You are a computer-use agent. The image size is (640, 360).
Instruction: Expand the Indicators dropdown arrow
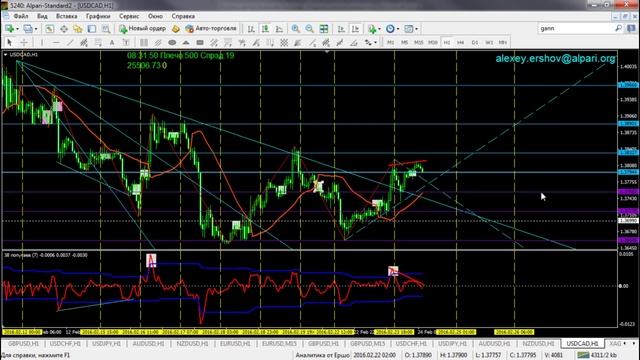[x=379, y=29]
